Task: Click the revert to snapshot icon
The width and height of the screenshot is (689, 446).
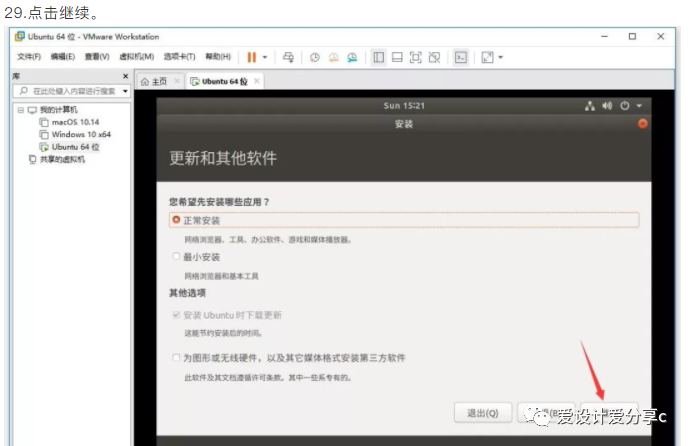Action: 334,57
